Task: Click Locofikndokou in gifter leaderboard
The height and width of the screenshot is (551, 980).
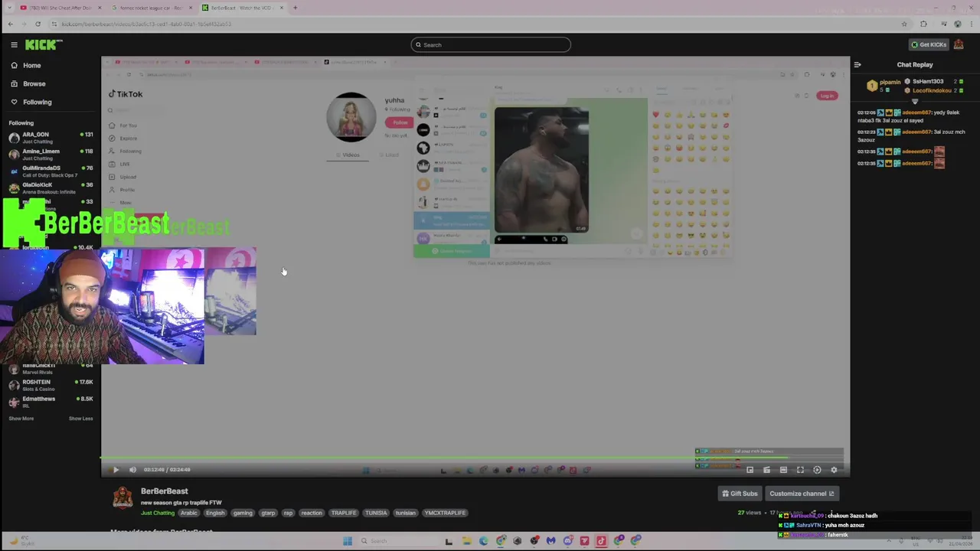Action: point(931,90)
